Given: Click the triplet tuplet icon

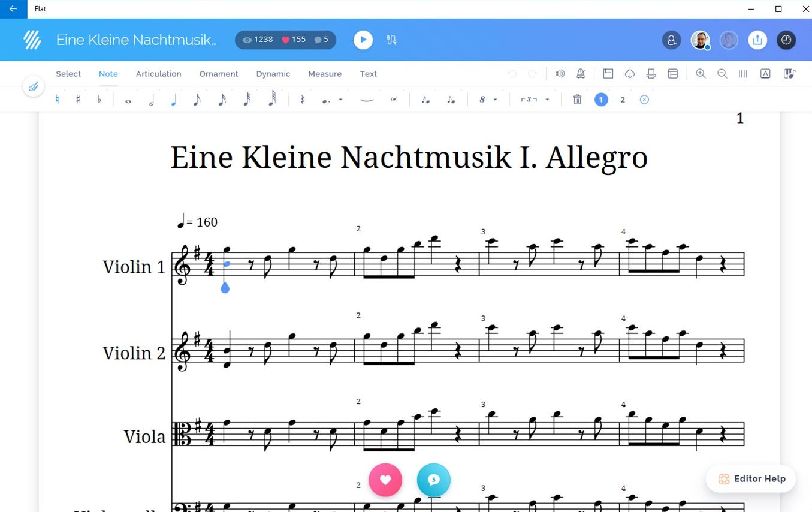Looking at the screenshot, I should coord(529,100).
